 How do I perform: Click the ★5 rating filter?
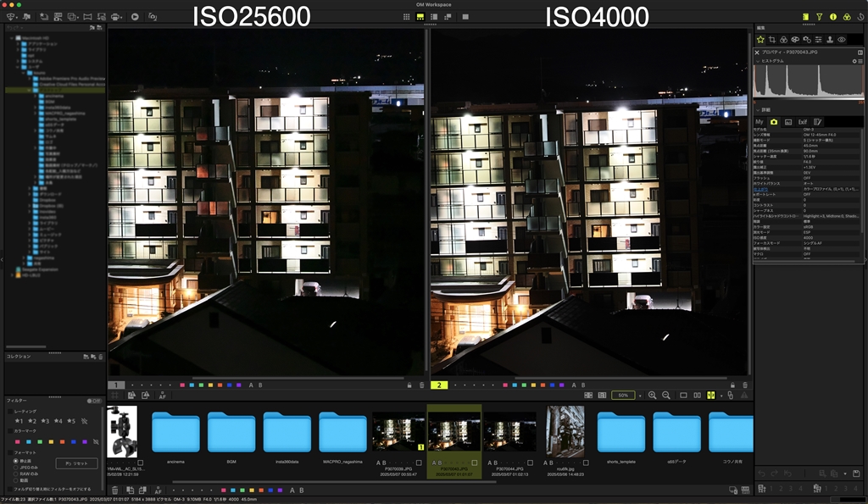point(71,421)
